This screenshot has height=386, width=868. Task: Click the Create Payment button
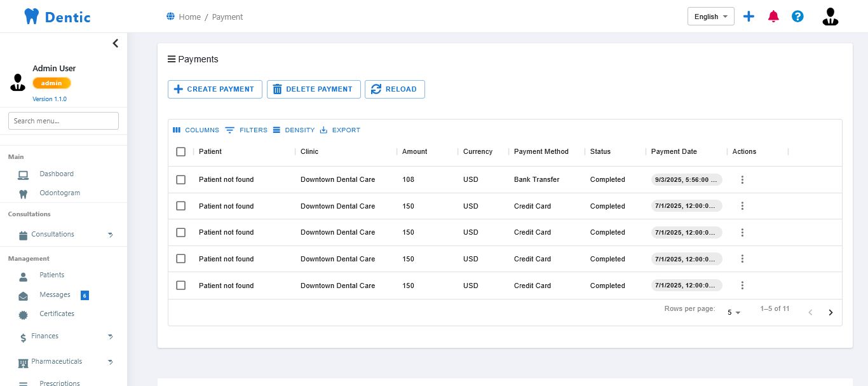[x=215, y=90]
